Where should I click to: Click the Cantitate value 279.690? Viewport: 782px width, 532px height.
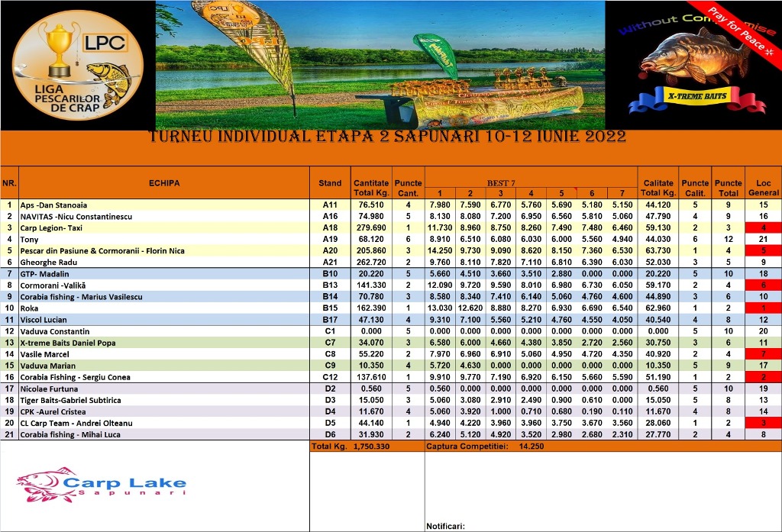pyautogui.click(x=371, y=227)
